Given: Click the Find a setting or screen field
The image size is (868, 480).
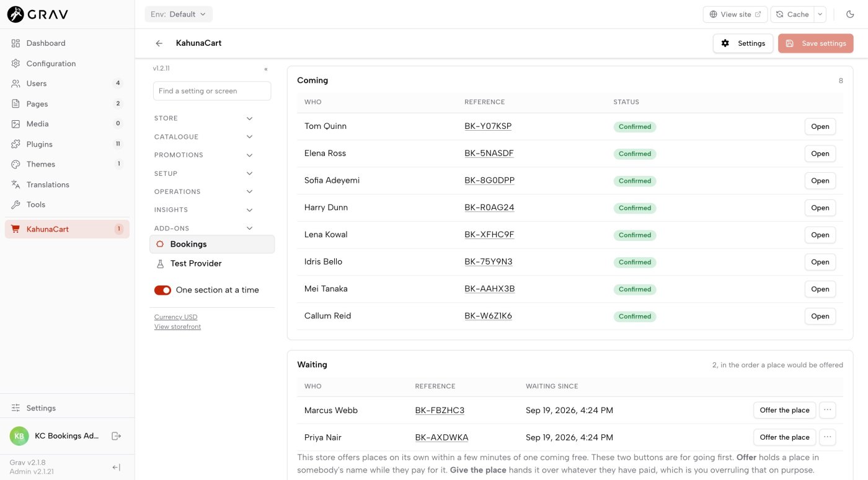Looking at the screenshot, I should [212, 91].
